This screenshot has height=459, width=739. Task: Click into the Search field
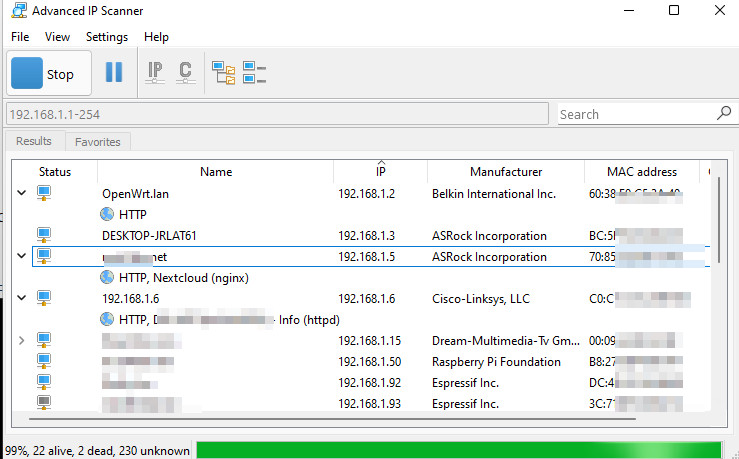coord(635,114)
